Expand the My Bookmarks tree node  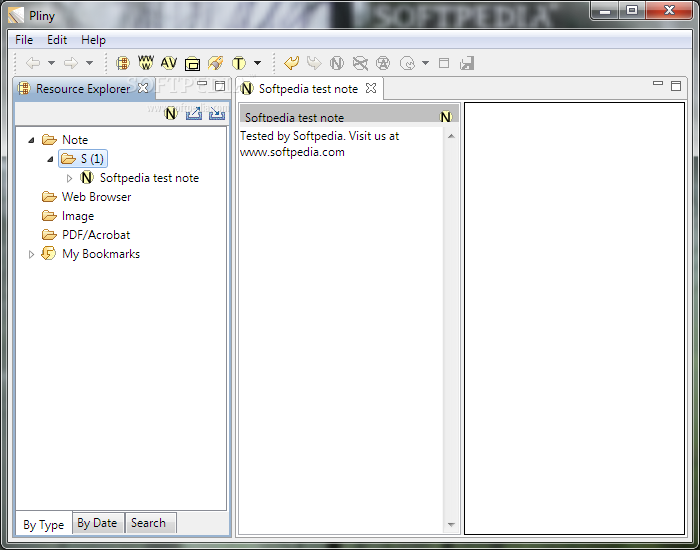pos(31,254)
